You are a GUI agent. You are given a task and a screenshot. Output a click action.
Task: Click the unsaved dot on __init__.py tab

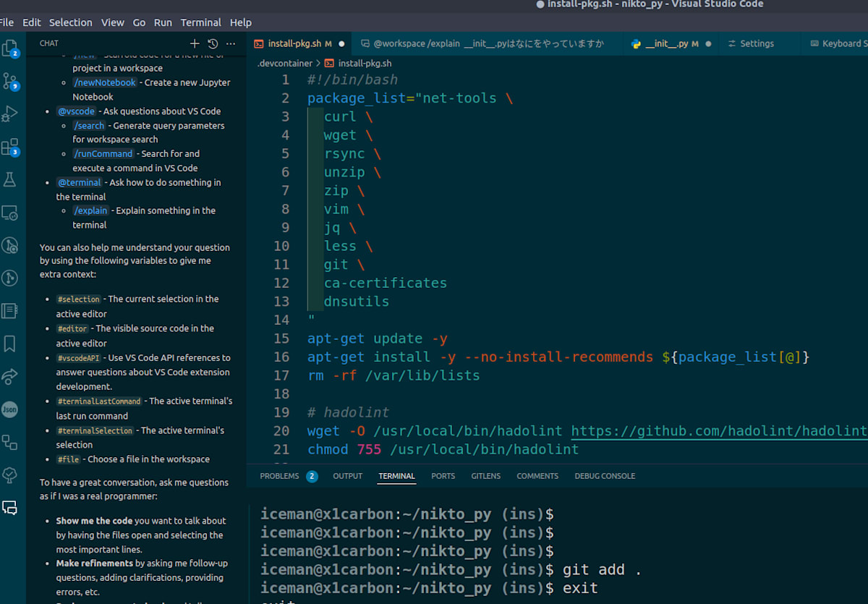pos(708,44)
